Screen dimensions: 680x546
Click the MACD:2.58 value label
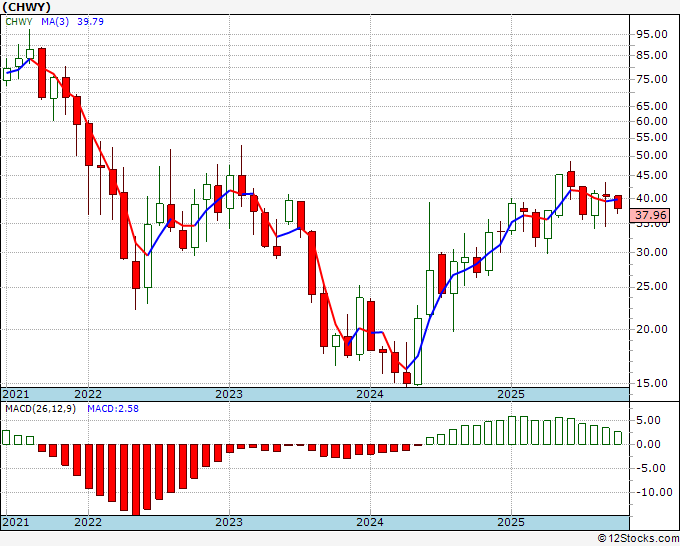click(113, 409)
